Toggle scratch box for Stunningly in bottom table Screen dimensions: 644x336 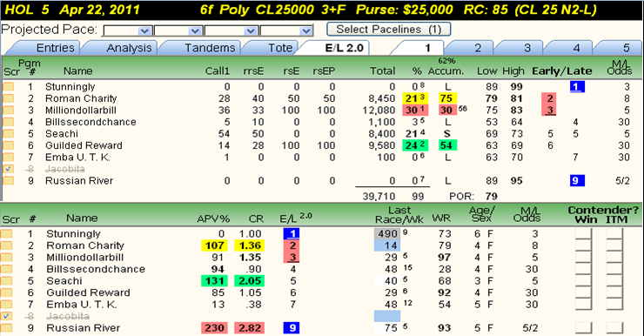pyautogui.click(x=7, y=234)
